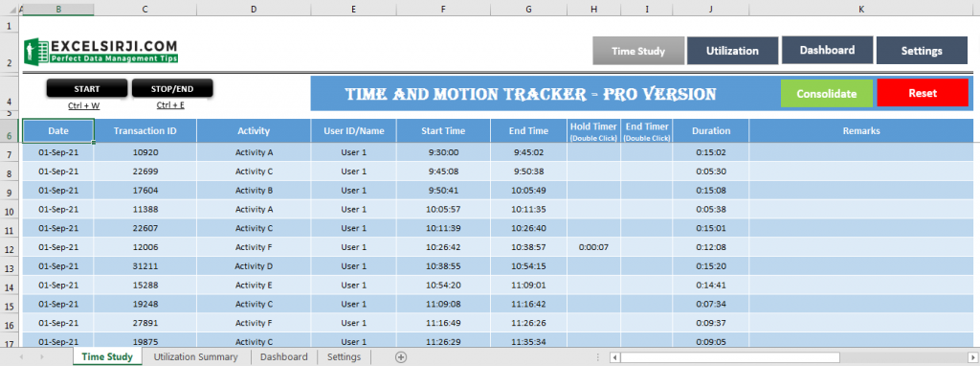980x366 pixels.
Task: Click hold timer value 0:00:07
Action: coord(593,247)
